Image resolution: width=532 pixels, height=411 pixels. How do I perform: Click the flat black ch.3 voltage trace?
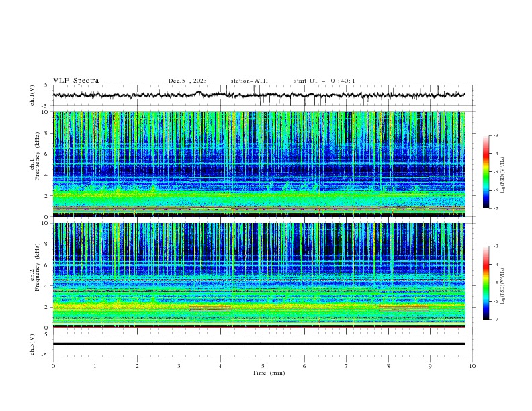pos(259,344)
